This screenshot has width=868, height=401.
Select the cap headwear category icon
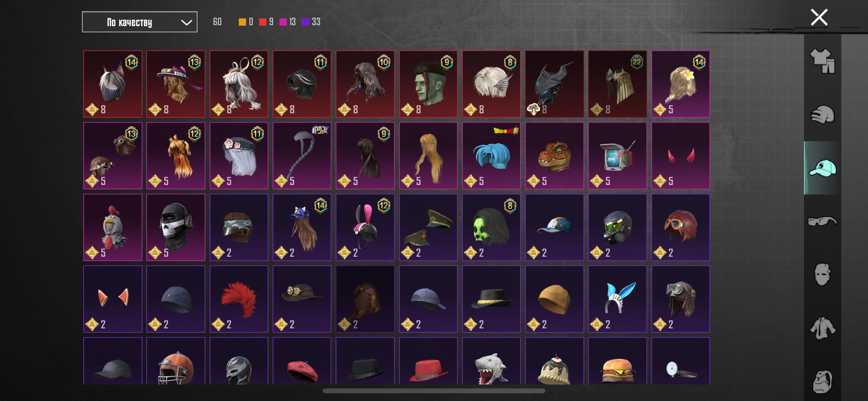coord(822,168)
